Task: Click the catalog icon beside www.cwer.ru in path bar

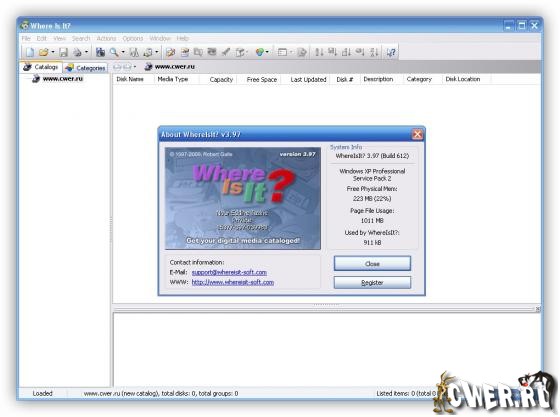Action: (x=148, y=67)
